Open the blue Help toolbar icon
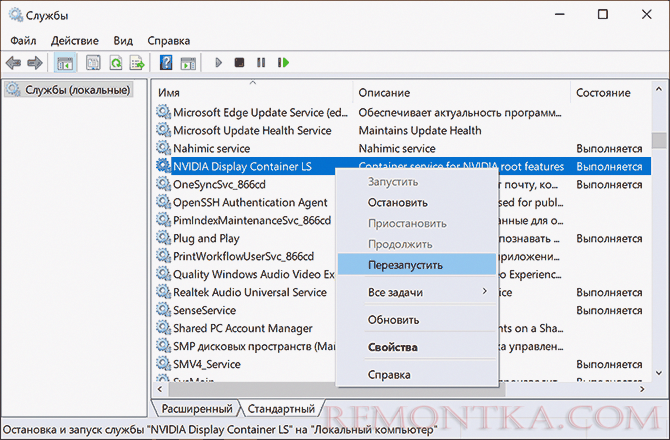This screenshot has width=670, height=440. pyautogui.click(x=166, y=62)
